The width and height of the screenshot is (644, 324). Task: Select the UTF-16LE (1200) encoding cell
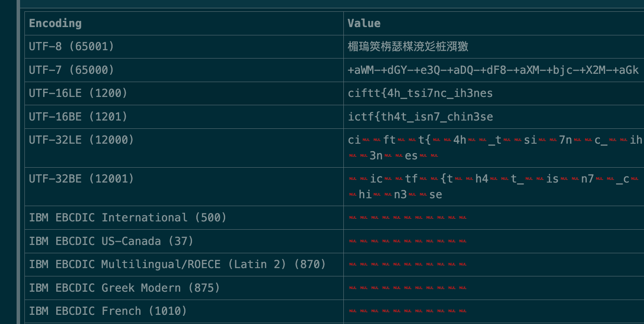[x=78, y=93]
